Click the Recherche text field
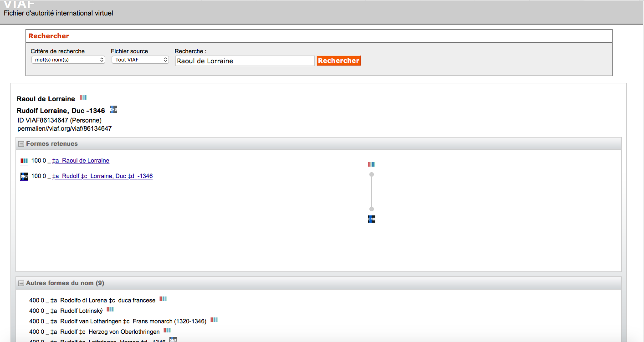The image size is (644, 342). [245, 61]
